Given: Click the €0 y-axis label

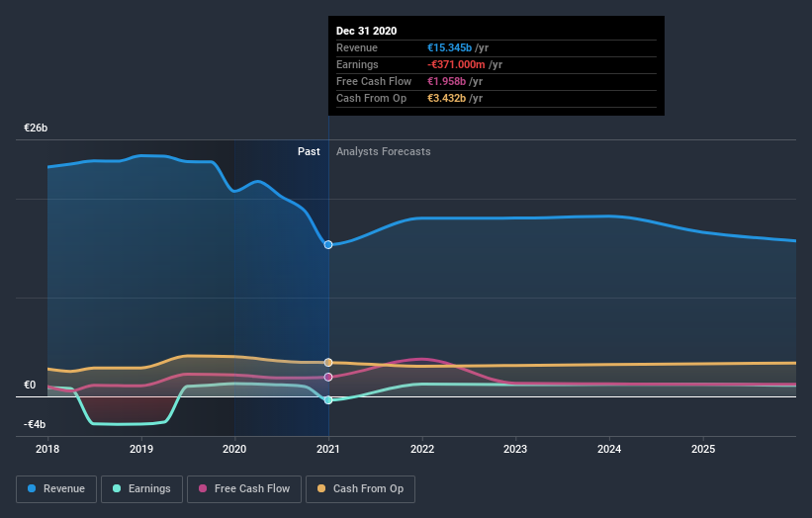Looking at the screenshot, I should point(30,385).
